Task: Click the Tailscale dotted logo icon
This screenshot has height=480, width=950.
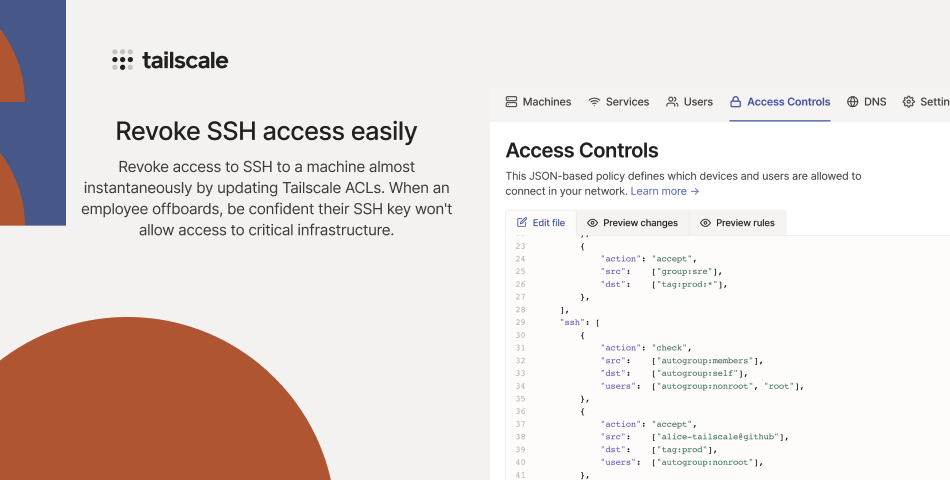Action: [x=122, y=59]
